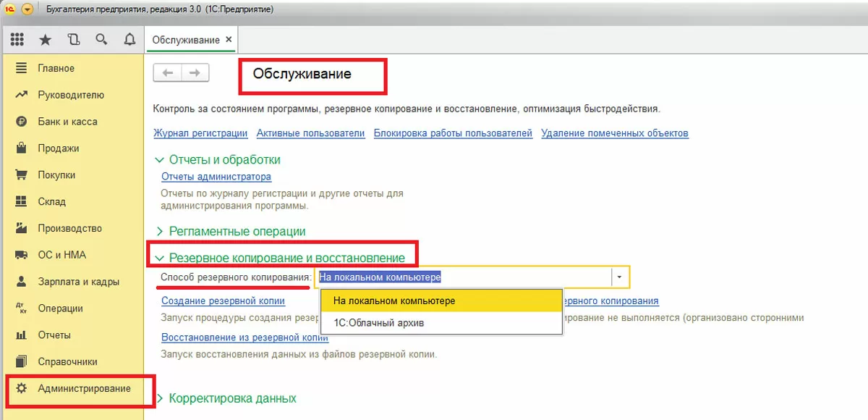The width and height of the screenshot is (868, 420).
Task: Go back with the left arrow button
Action: pyautogui.click(x=168, y=73)
